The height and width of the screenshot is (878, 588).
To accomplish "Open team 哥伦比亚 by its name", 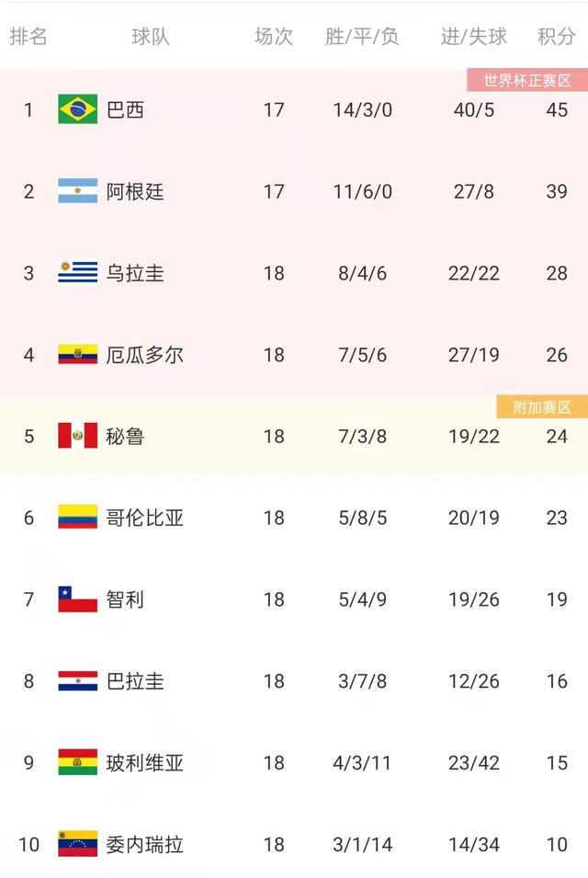I will click(145, 519).
